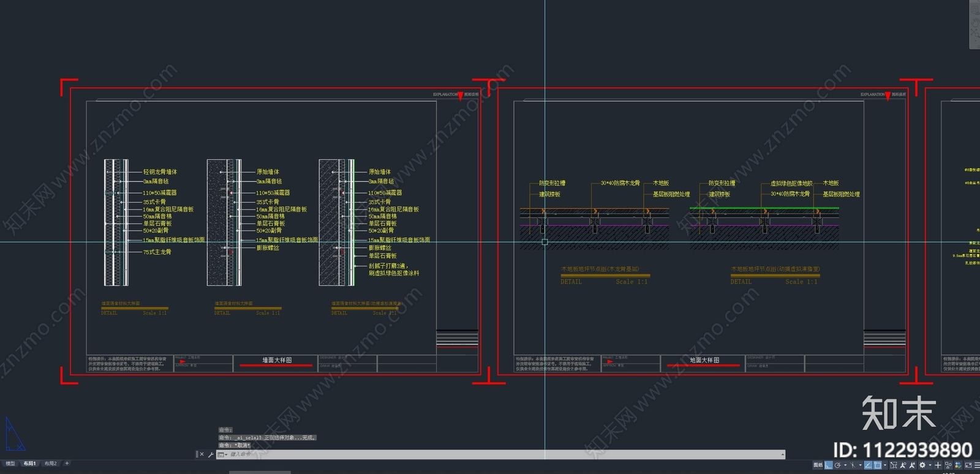Add a new layout with plus tab
Viewport: 980px width, 474px height.
[x=67, y=464]
